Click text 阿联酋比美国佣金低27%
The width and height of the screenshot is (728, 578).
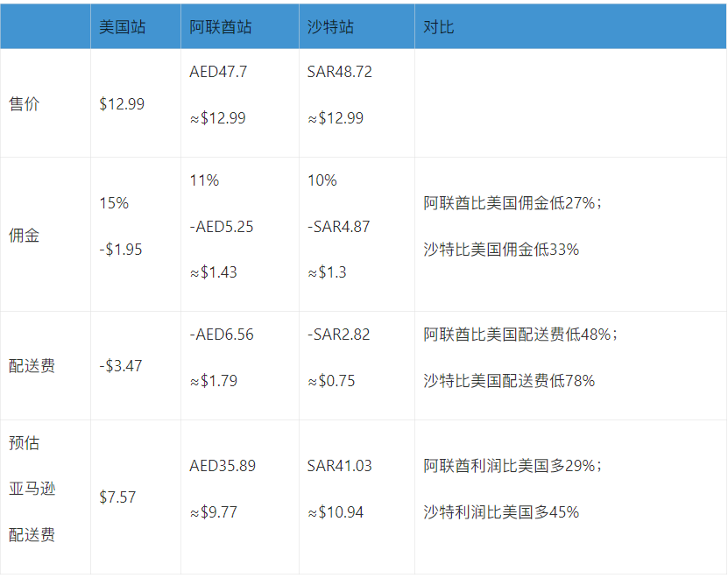[512, 204]
